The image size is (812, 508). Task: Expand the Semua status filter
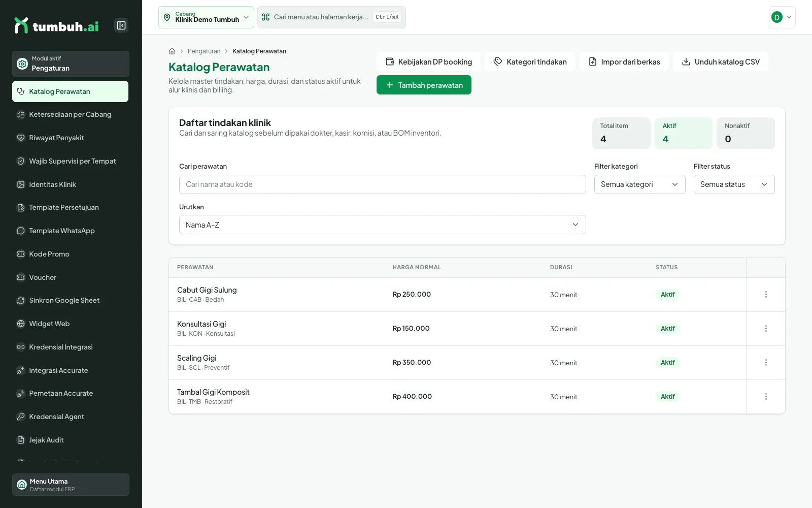[734, 184]
